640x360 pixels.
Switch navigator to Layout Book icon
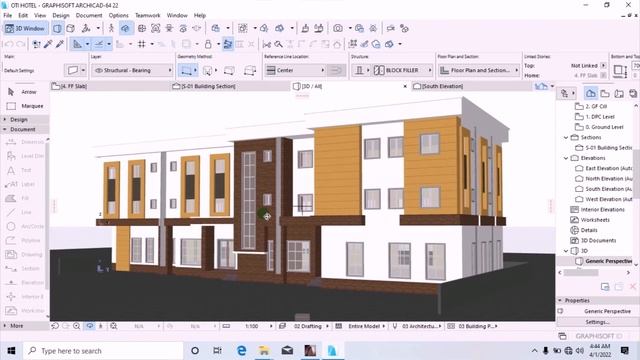pos(619,93)
